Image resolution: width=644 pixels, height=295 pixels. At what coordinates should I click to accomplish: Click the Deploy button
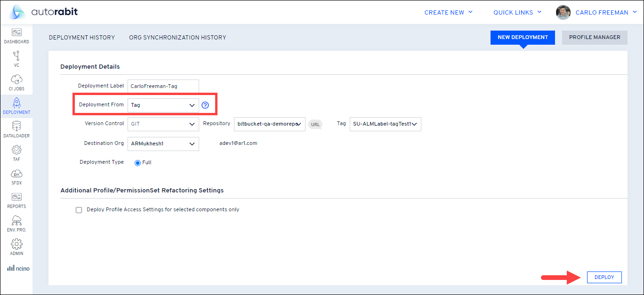tap(604, 278)
